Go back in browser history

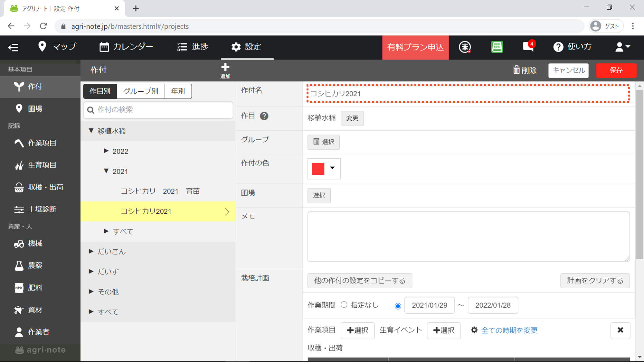[x=11, y=26]
